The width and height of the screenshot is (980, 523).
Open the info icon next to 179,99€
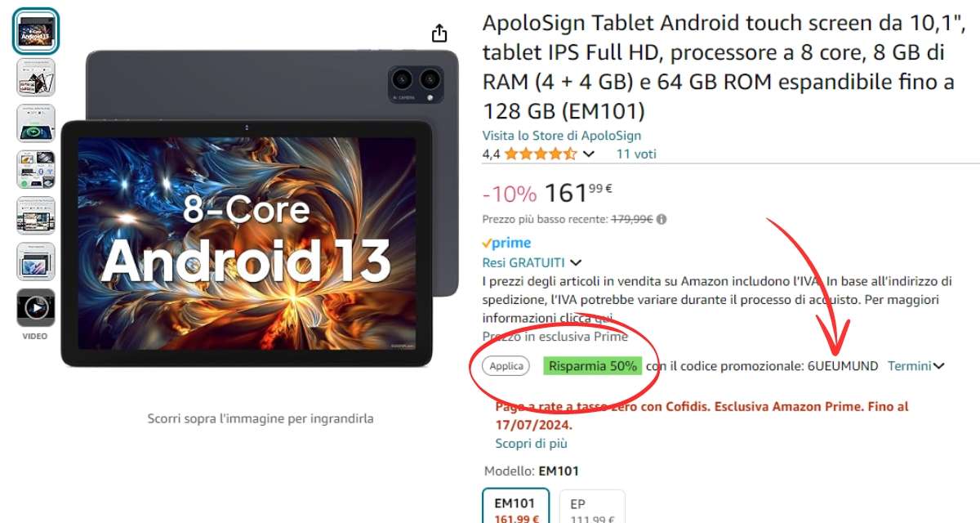[661, 219]
